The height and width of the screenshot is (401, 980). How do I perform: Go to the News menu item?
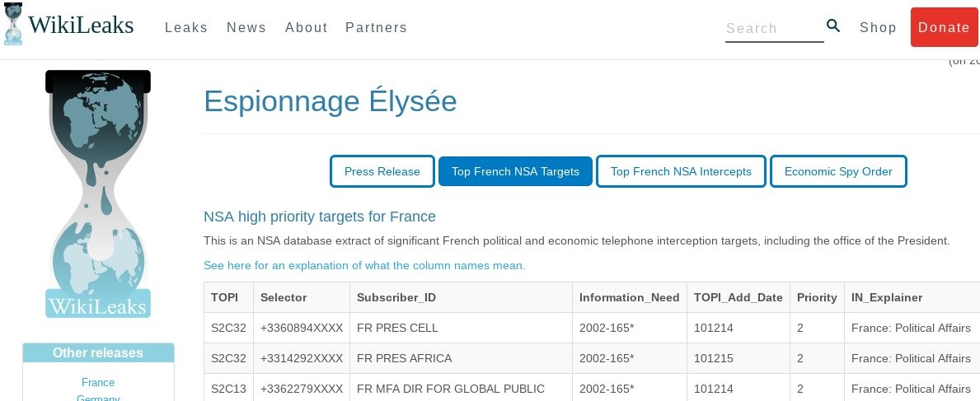[246, 27]
